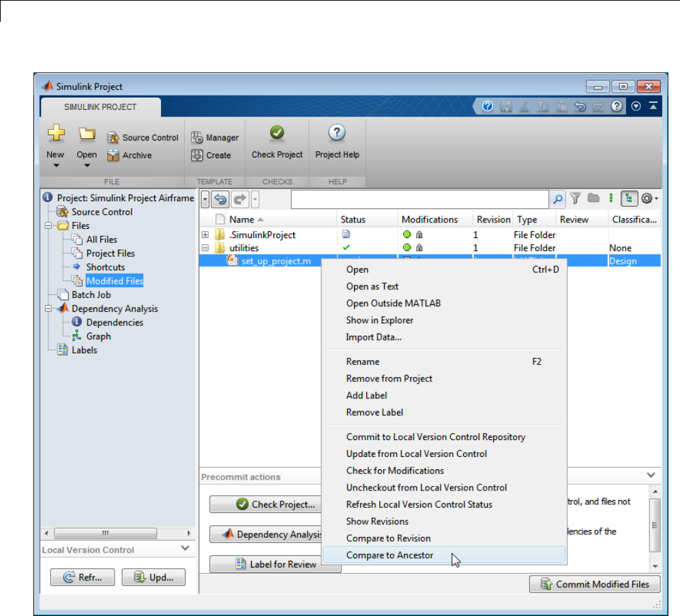This screenshot has width=680, height=616.
Task: Select Modified Files in the tree
Action: pos(115,281)
